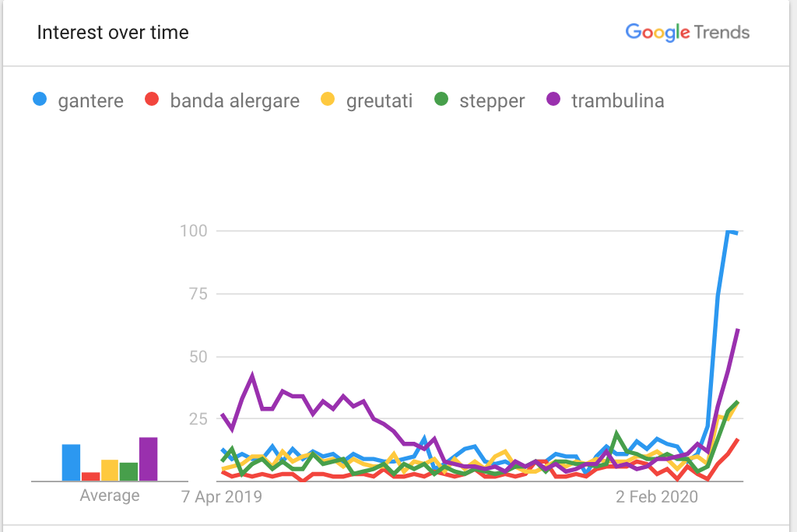Click the 2 Feb 2020 axis label

pos(657,496)
